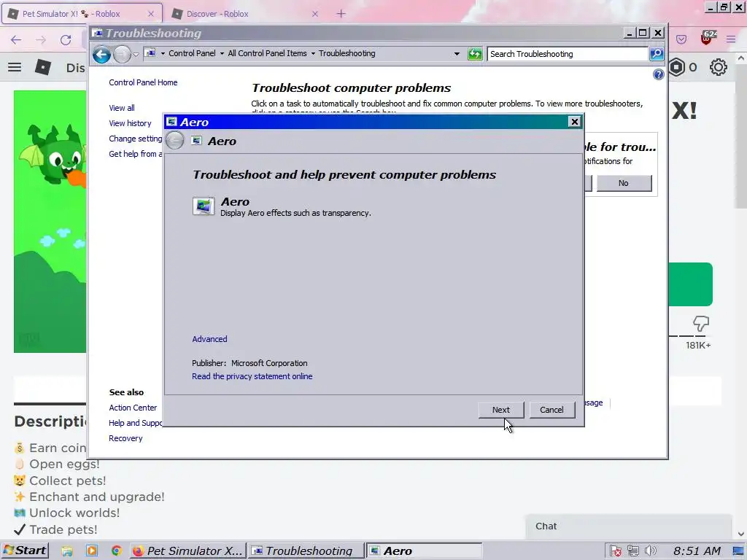Image resolution: width=747 pixels, height=560 pixels.
Task: Open Action Center flag tray icon
Action: pos(615,551)
